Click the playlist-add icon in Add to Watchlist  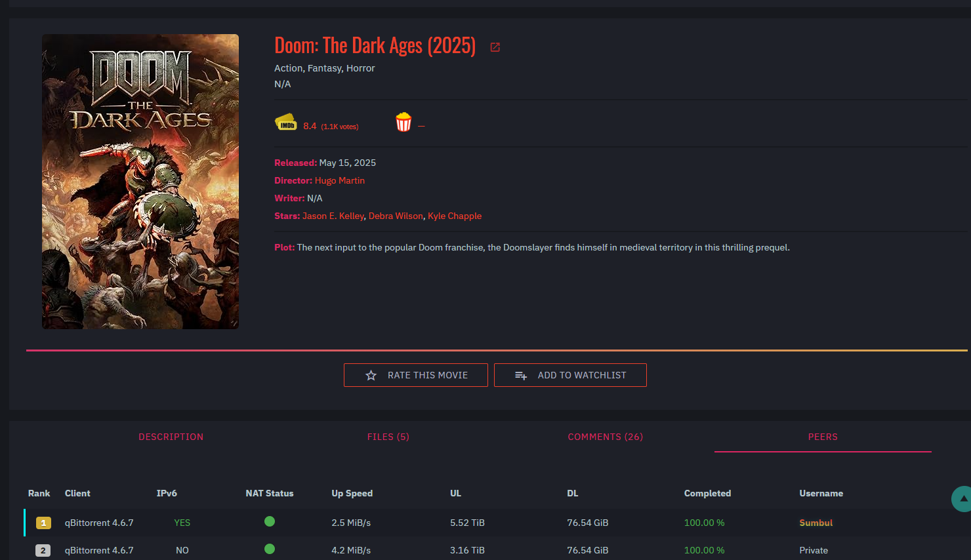521,375
